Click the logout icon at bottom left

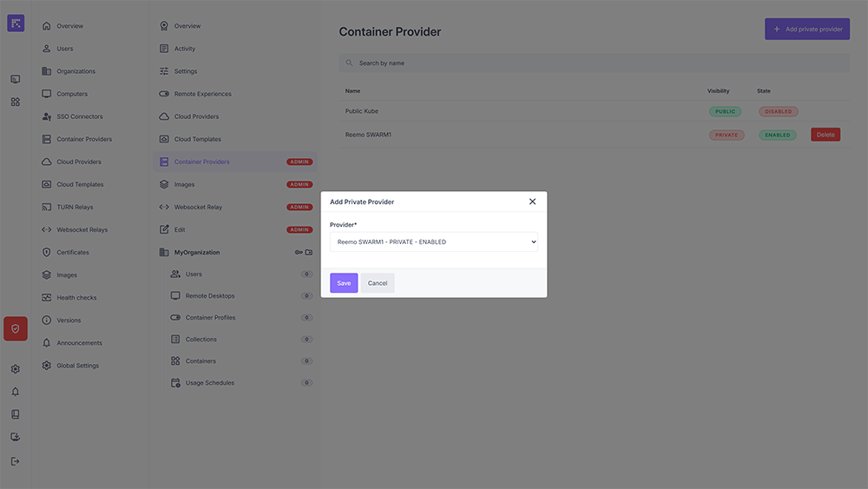click(x=16, y=461)
